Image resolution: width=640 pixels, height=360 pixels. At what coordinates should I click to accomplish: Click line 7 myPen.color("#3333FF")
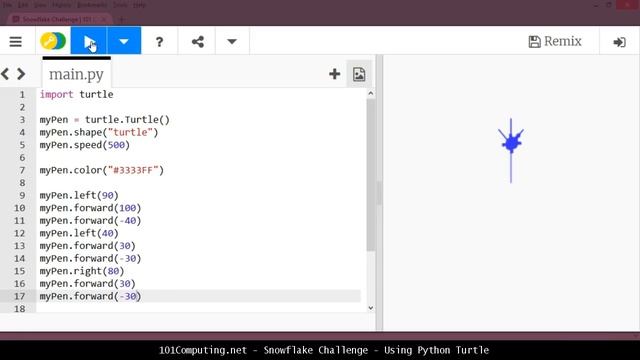pos(102,170)
